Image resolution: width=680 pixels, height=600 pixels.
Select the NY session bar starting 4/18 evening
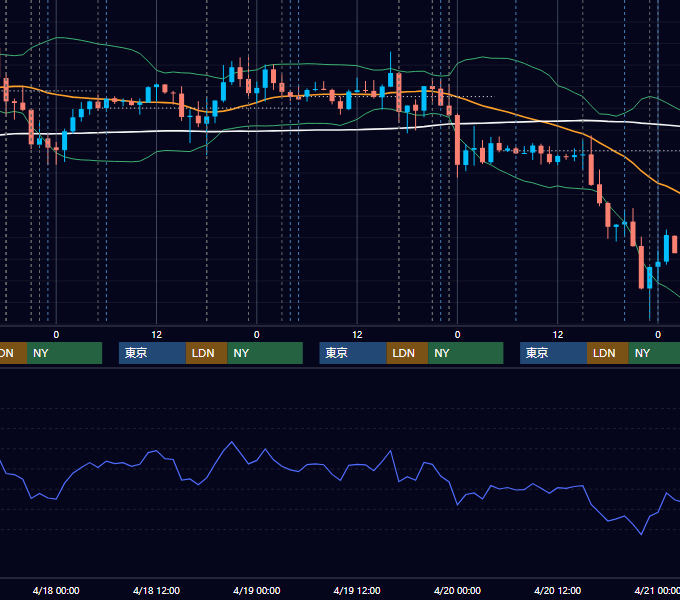pos(265,353)
